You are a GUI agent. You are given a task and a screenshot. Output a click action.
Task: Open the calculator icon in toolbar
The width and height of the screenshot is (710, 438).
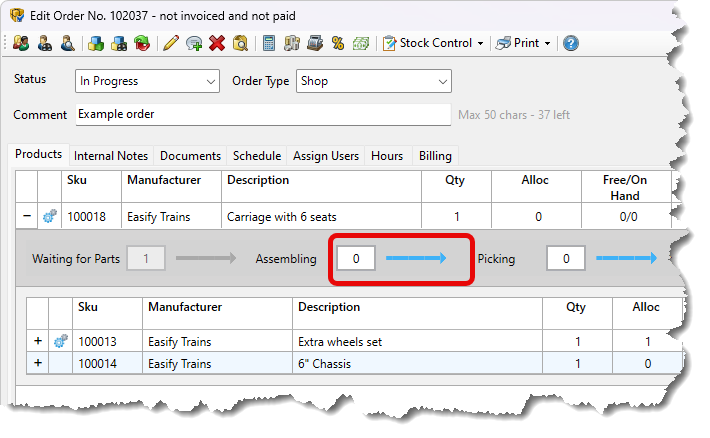(x=269, y=43)
